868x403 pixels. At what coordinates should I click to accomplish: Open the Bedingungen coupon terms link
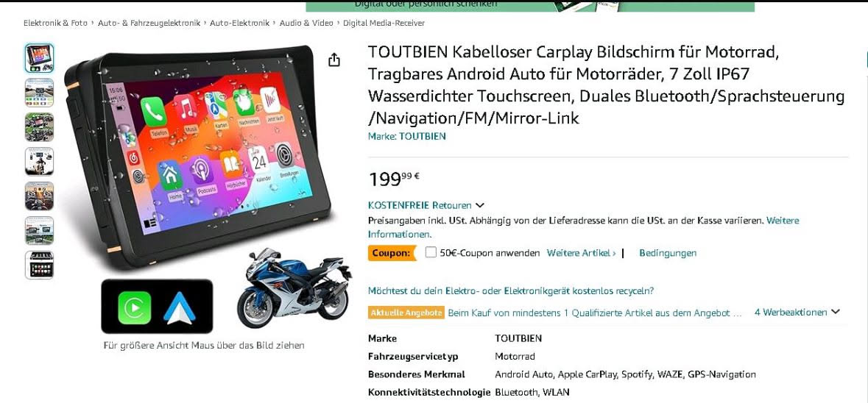click(x=668, y=253)
